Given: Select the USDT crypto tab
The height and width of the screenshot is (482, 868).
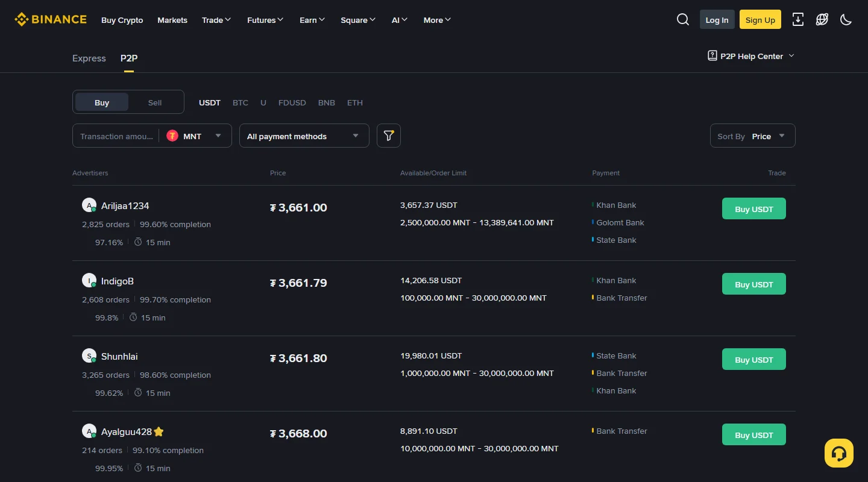Looking at the screenshot, I should click(x=210, y=102).
